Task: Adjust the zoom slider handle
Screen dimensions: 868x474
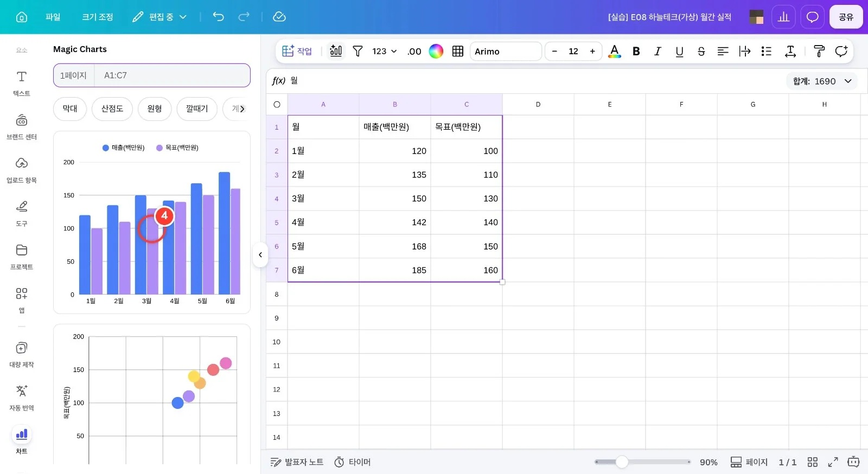Action: (622, 462)
